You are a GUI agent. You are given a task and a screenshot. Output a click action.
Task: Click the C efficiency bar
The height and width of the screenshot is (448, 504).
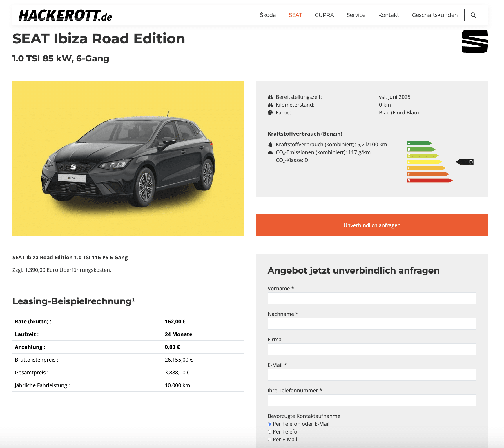[423, 156]
